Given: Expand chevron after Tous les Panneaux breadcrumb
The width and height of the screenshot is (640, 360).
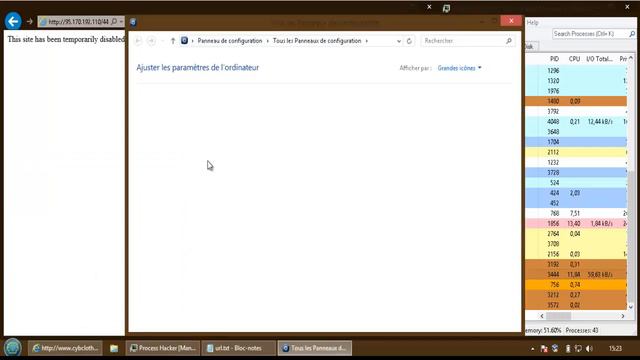Looking at the screenshot, I should coord(367,41).
